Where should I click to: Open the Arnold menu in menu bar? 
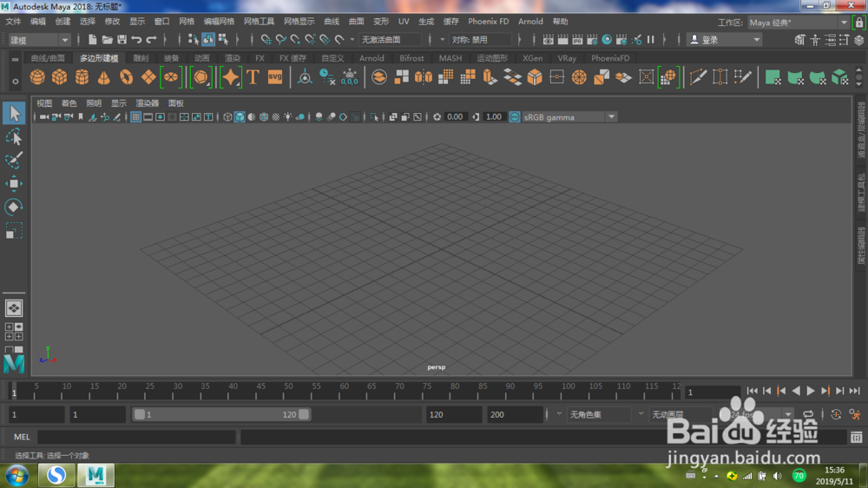pos(530,22)
